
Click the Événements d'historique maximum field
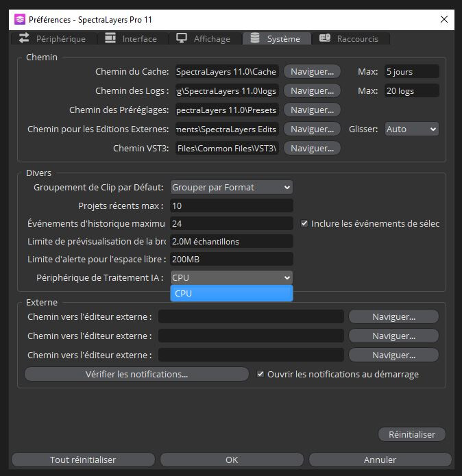(x=232, y=223)
